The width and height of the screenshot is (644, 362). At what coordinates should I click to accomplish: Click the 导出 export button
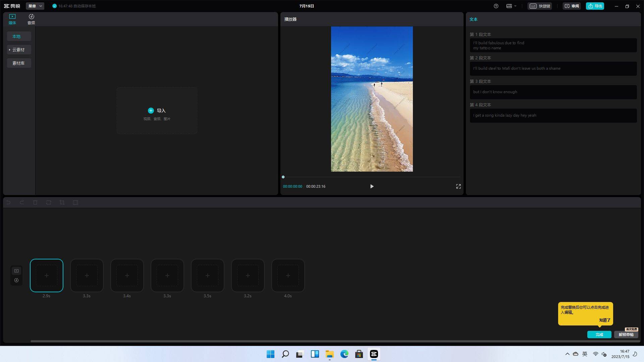595,6
